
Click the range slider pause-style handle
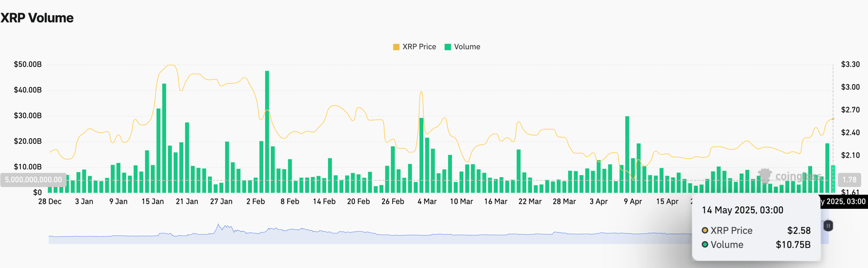tap(828, 226)
